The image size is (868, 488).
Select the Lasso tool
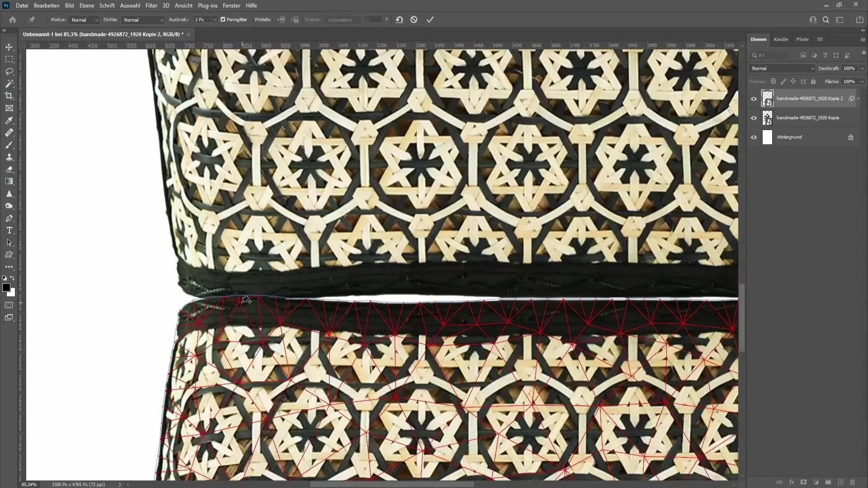click(x=9, y=71)
